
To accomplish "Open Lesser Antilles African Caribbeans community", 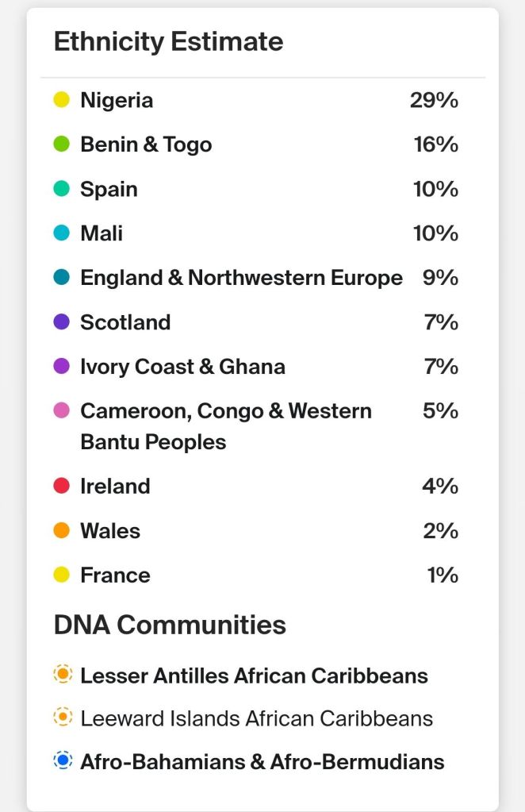I will tap(254, 676).
